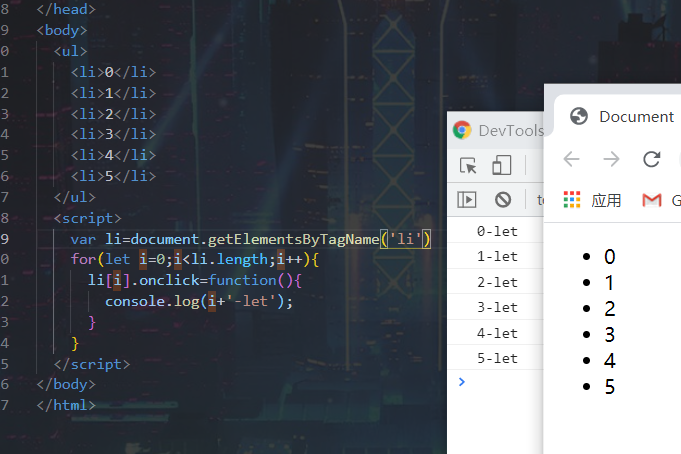The image size is (681, 454).
Task: Click the Chrome logo in DevTools title
Action: coord(462,130)
